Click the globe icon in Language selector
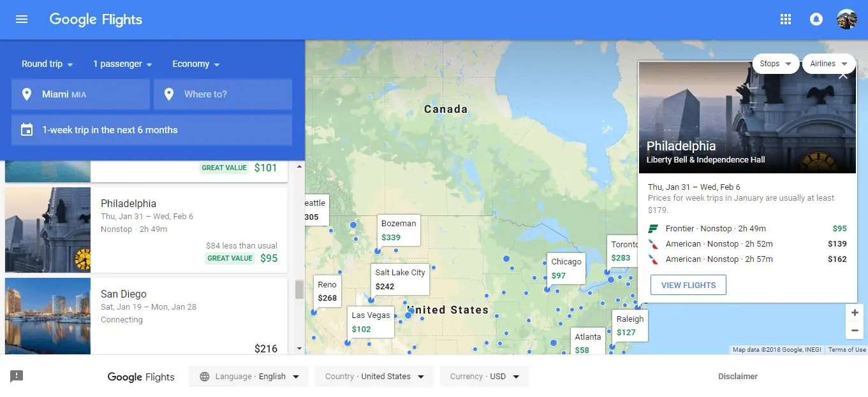This screenshot has height=397, width=868. point(205,377)
